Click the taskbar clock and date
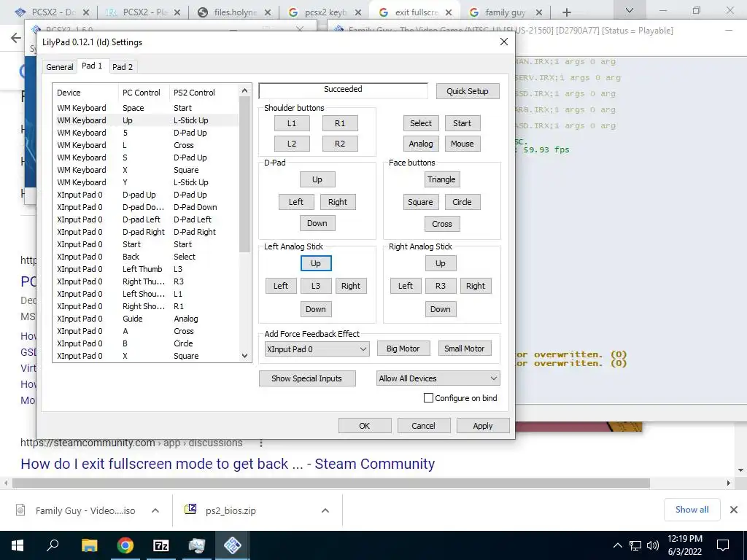747x560 pixels. [684, 545]
